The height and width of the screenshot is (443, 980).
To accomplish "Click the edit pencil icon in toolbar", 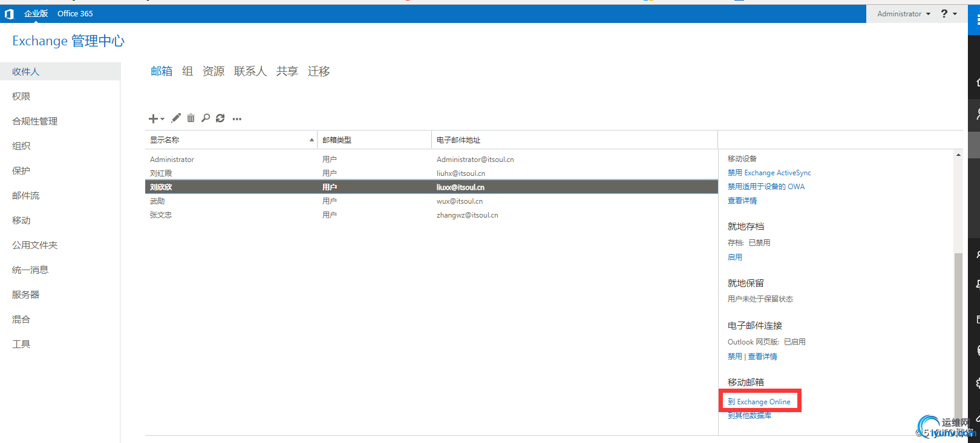I will [176, 118].
